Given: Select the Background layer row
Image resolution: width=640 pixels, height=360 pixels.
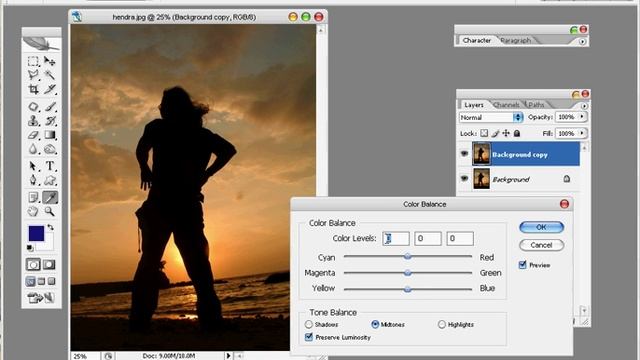Looking at the screenshot, I should (x=519, y=179).
